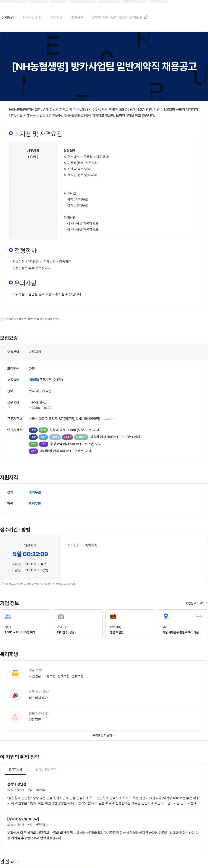Click the info icon beside 채용정보에 잘못된 내용

pos(3,319)
